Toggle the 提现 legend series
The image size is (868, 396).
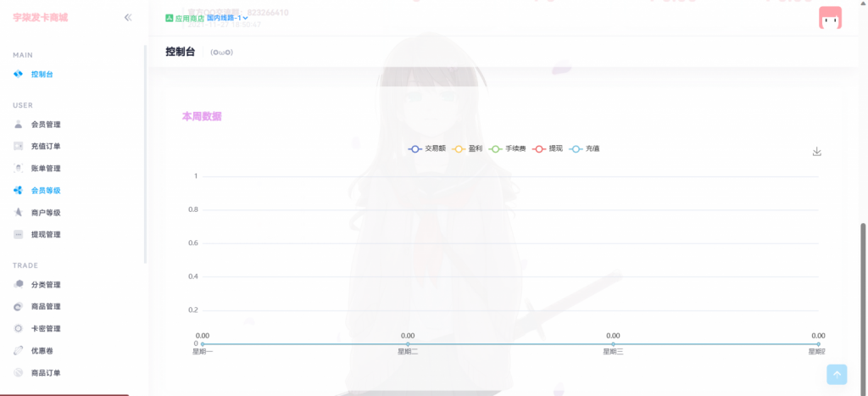tap(548, 148)
